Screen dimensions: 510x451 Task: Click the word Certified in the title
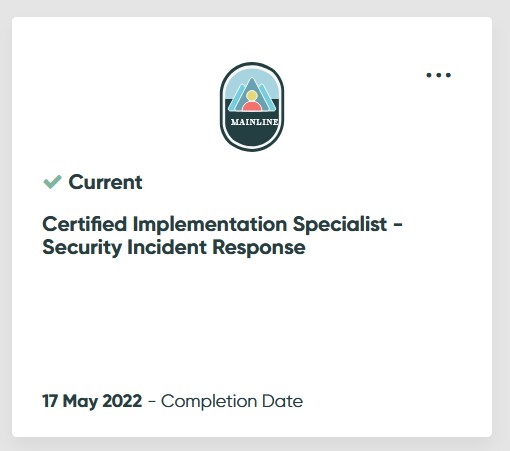pos(85,224)
